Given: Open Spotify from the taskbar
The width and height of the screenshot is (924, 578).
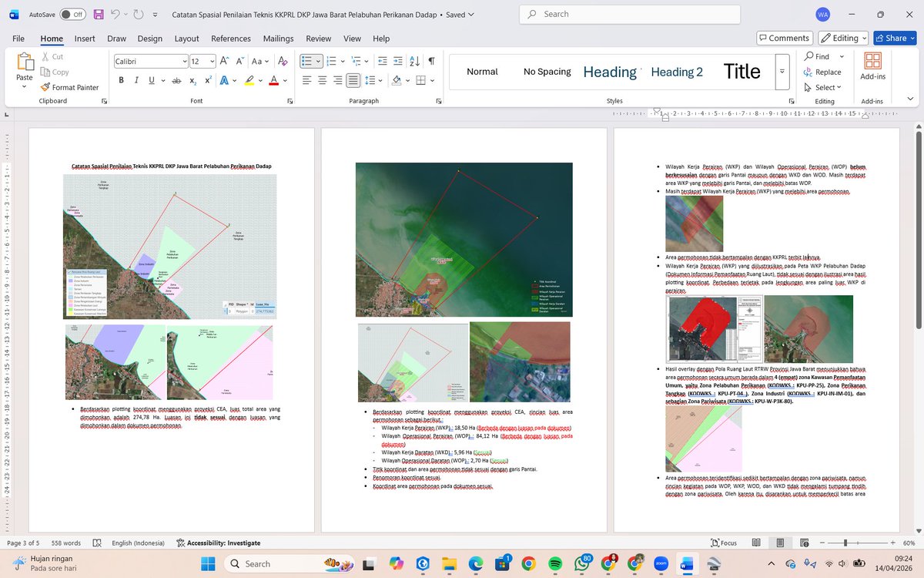Looking at the screenshot, I should pyautogui.click(x=556, y=563).
